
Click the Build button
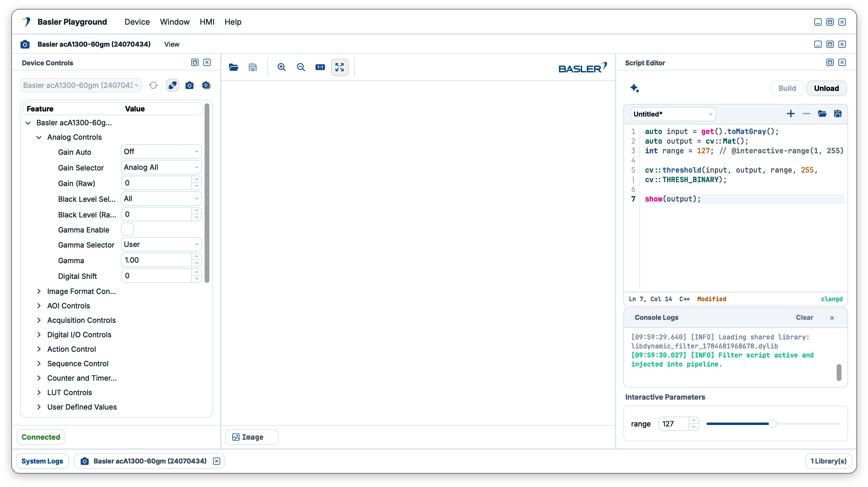(787, 88)
